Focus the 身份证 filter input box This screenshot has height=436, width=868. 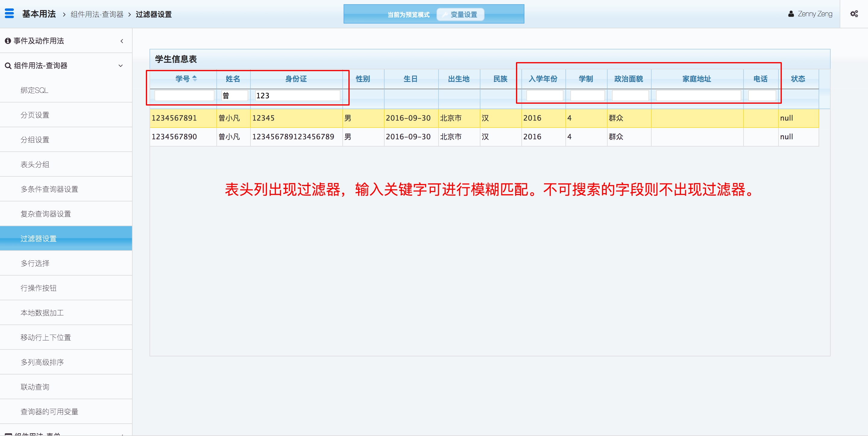pyautogui.click(x=297, y=95)
